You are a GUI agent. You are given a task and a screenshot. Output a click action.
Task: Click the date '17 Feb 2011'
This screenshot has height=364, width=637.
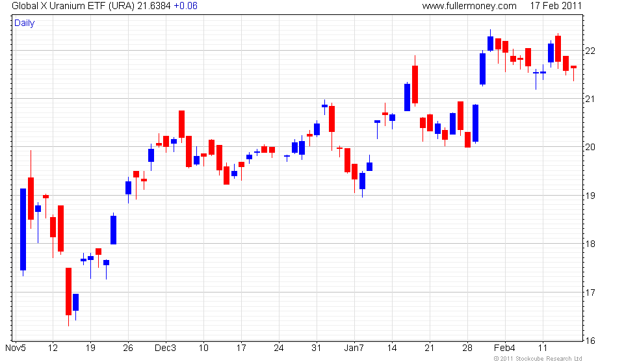[556, 6]
